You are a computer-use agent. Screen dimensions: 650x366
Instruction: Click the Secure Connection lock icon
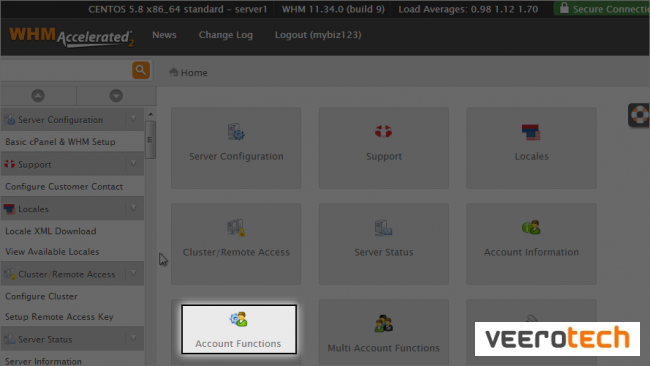point(564,8)
